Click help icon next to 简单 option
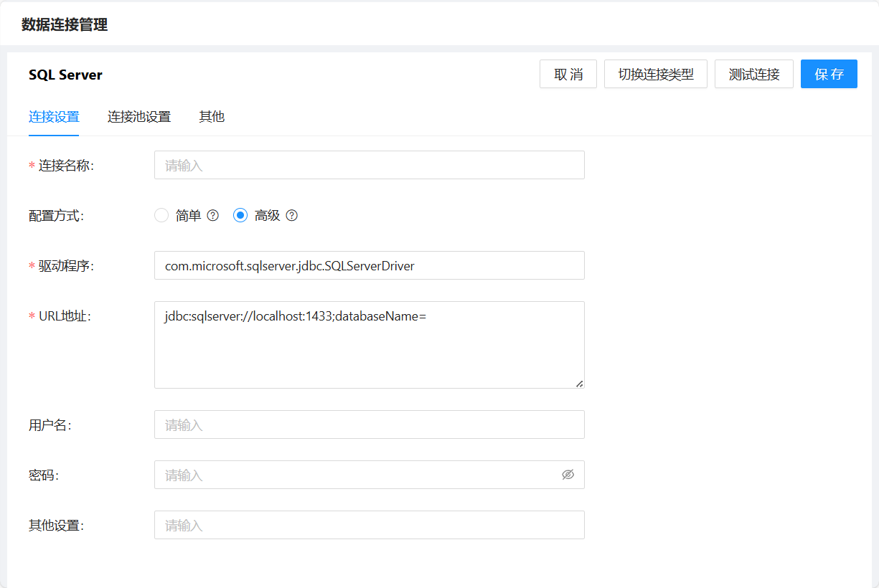 [x=212, y=215]
